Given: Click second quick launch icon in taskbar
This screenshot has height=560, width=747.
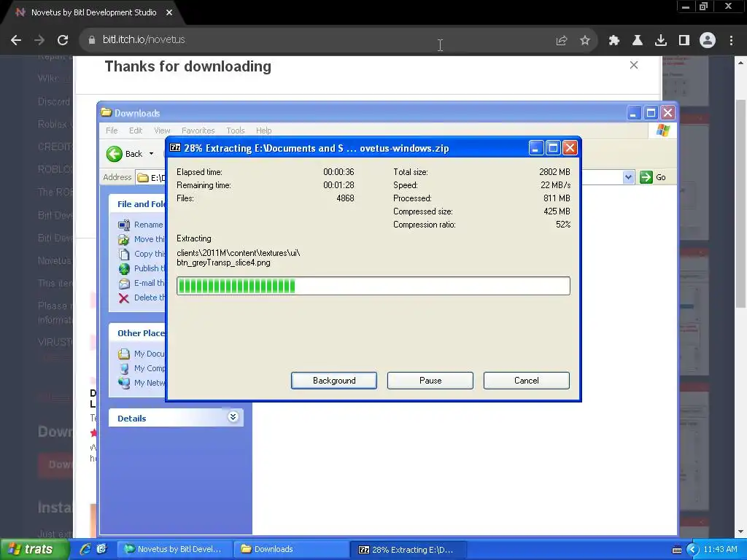Looking at the screenshot, I should tap(101, 549).
